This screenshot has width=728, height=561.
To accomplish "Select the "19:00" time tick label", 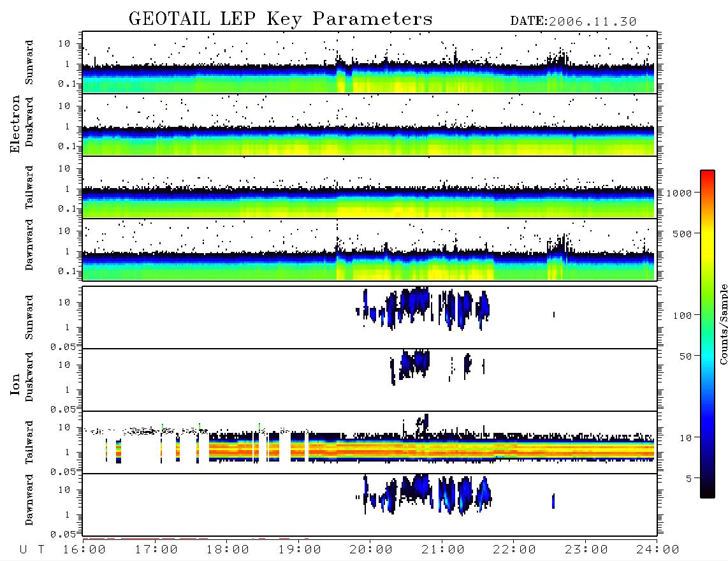I will [x=300, y=550].
